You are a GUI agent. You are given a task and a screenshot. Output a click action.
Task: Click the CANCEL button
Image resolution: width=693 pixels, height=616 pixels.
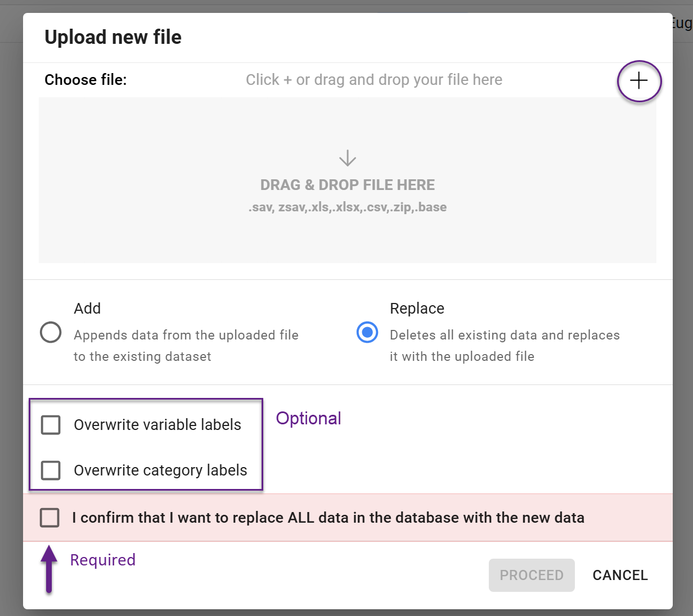(x=620, y=575)
